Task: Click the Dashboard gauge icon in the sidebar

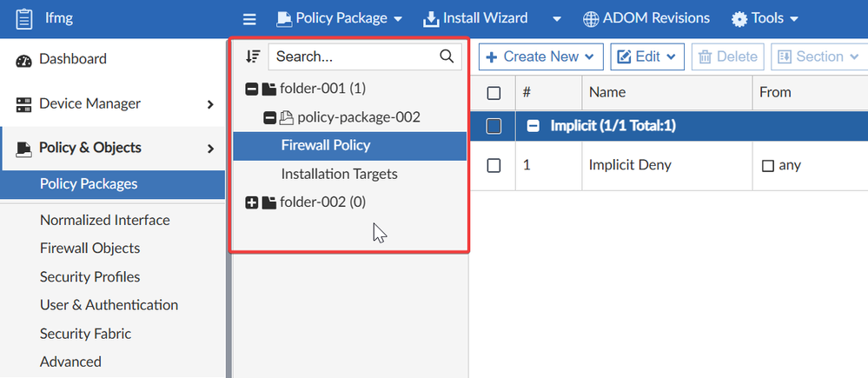Action: click(x=23, y=59)
